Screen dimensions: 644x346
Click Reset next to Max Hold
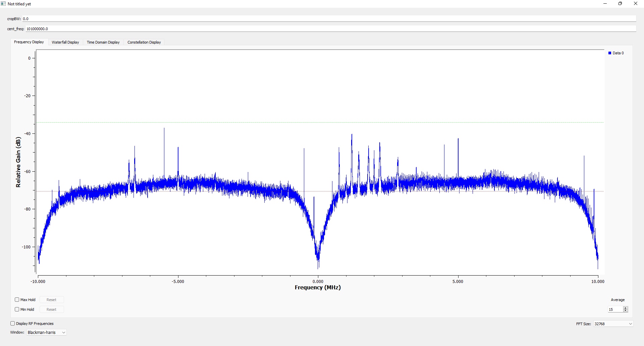[x=52, y=300]
